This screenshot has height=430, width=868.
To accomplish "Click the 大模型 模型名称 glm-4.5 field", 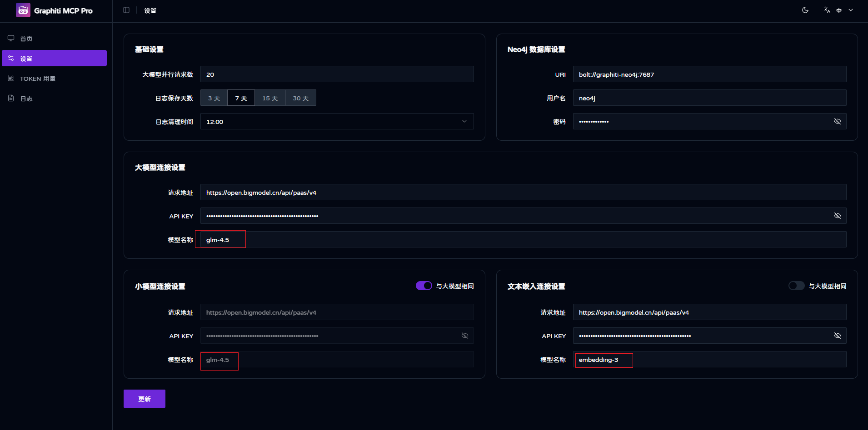I will (x=524, y=239).
